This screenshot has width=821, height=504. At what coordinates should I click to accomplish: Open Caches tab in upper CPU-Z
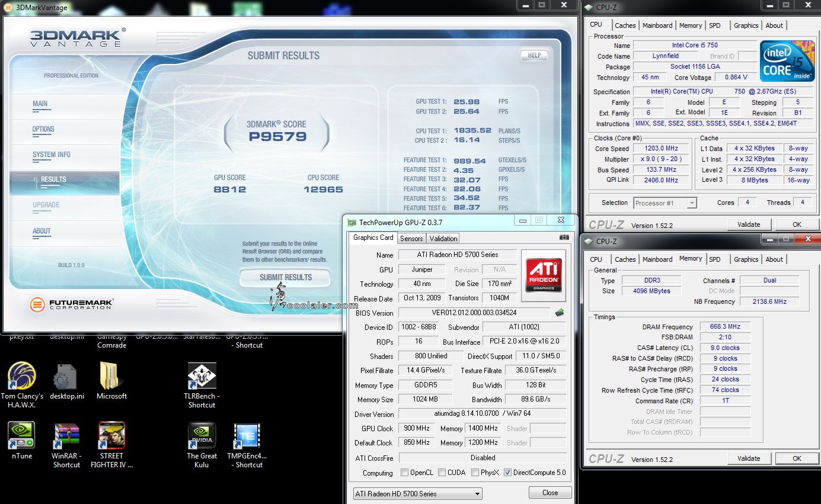[x=625, y=25]
